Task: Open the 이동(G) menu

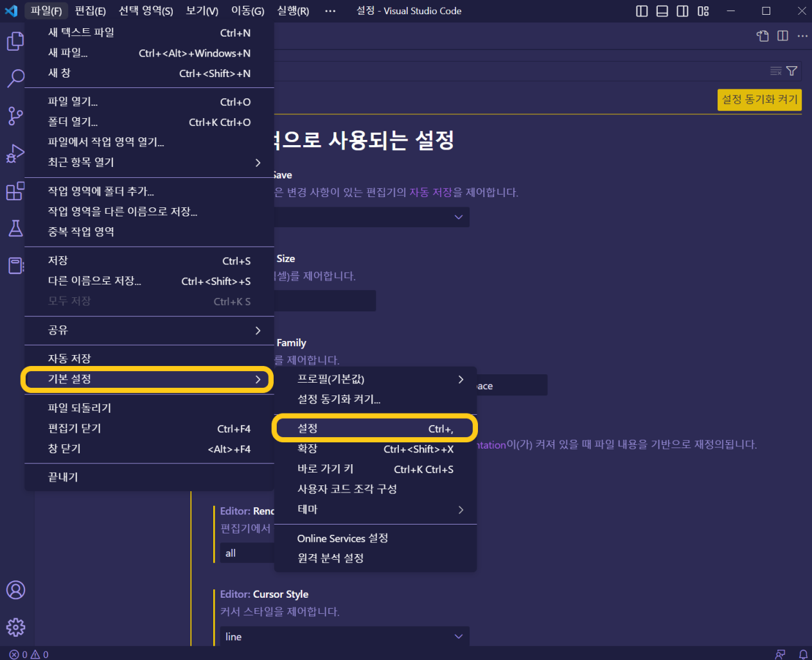Action: pos(248,11)
